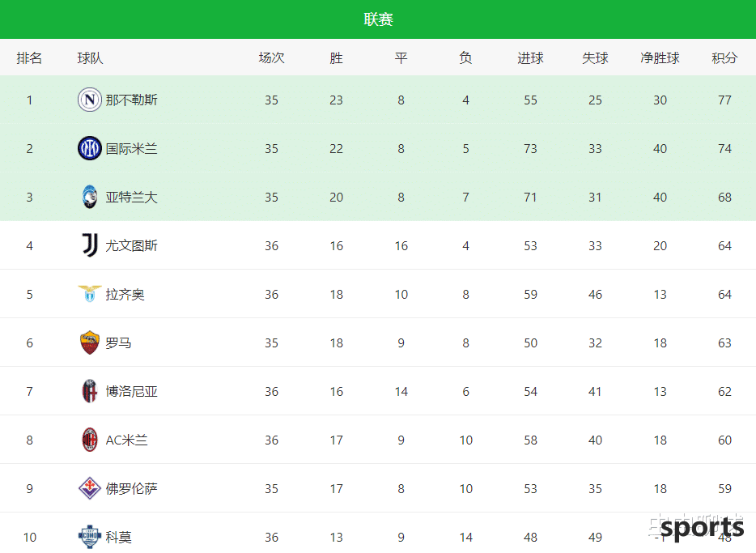Click the Napoli club crest icon
The image size is (756, 553).
pos(90,100)
